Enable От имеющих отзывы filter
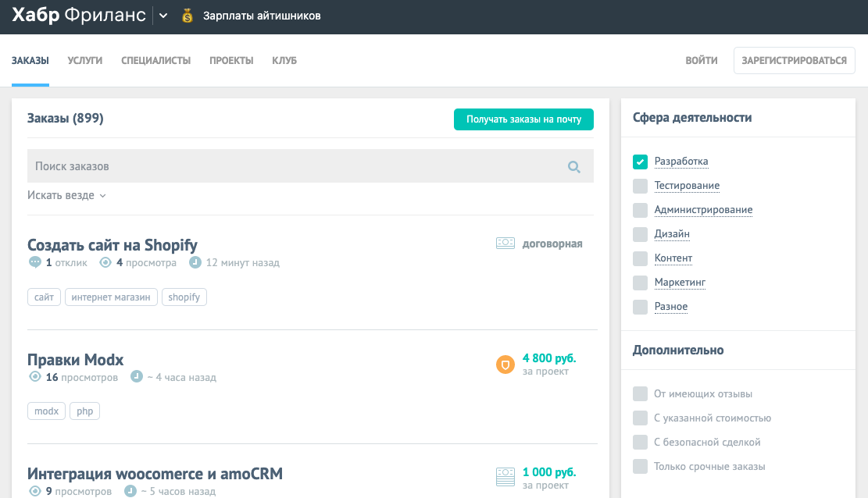 pos(640,394)
